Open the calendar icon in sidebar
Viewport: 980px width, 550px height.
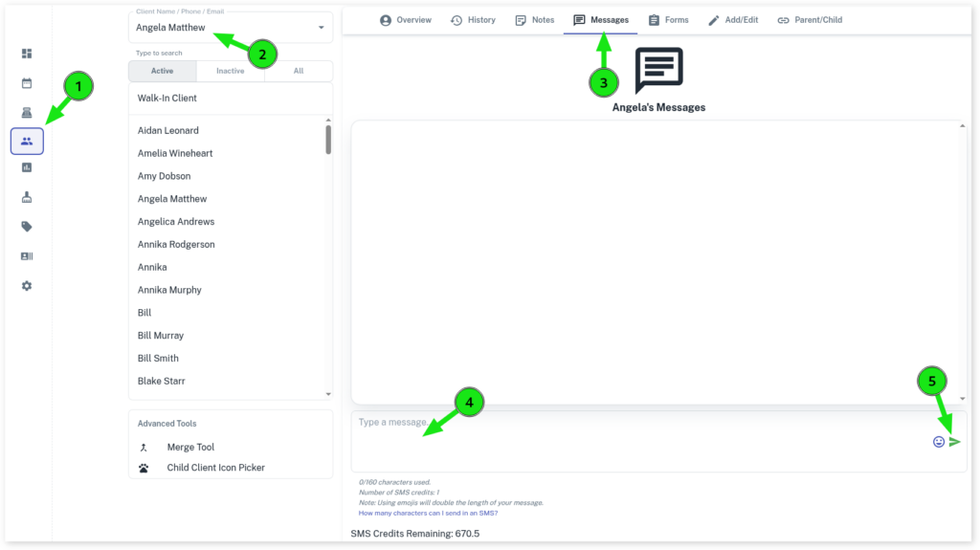click(x=27, y=83)
